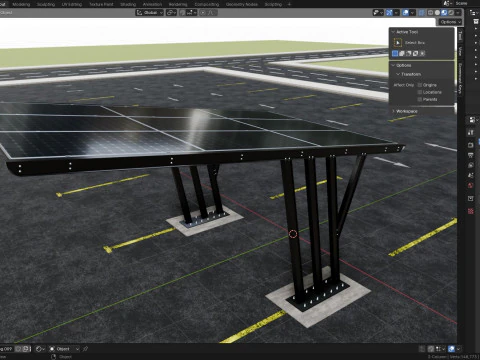Click the pin icon beside Object dropdown
The height and width of the screenshot is (360, 480).
pos(85,349)
